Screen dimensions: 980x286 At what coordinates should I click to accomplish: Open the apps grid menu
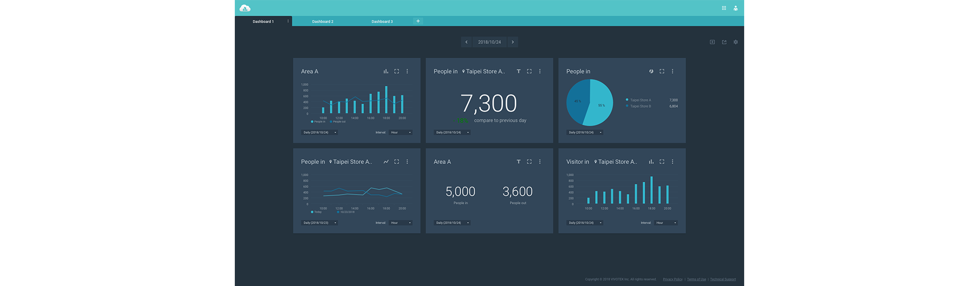click(724, 8)
